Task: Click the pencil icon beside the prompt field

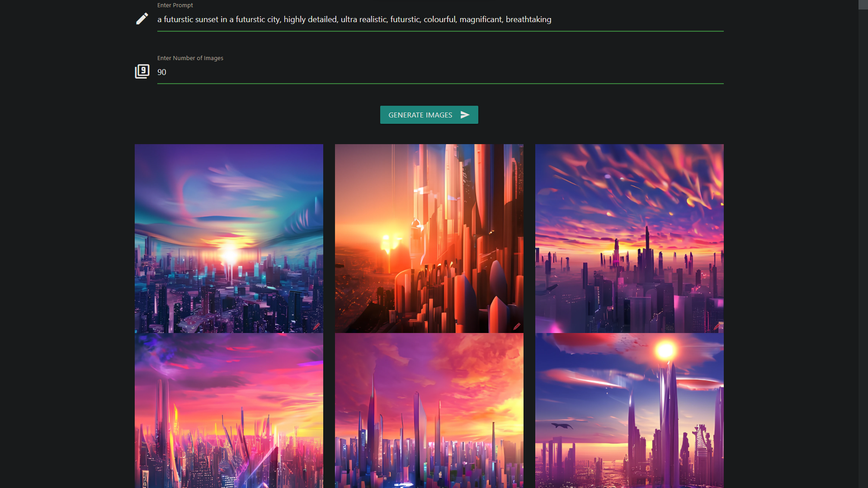Action: pyautogui.click(x=142, y=19)
